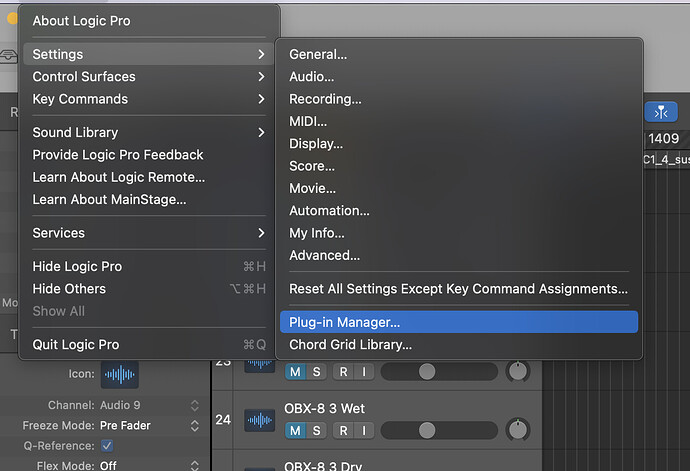Record-enable the OBX-8 3 Wet track
The height and width of the screenshot is (471, 690).
[x=344, y=431]
